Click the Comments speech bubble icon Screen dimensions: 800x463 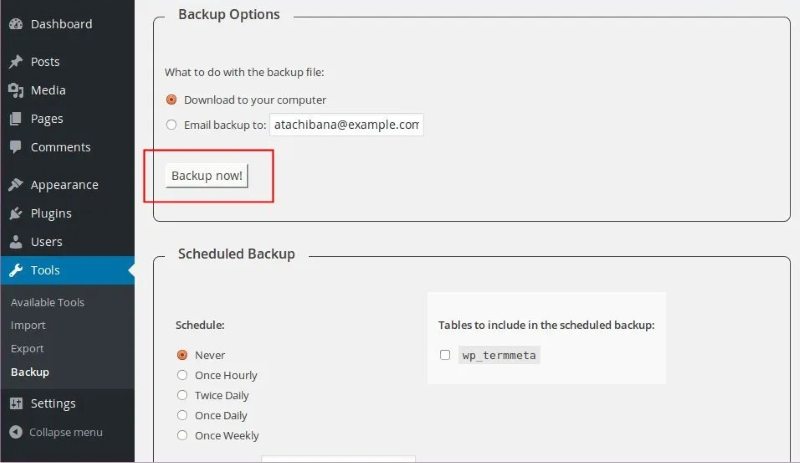[16, 147]
